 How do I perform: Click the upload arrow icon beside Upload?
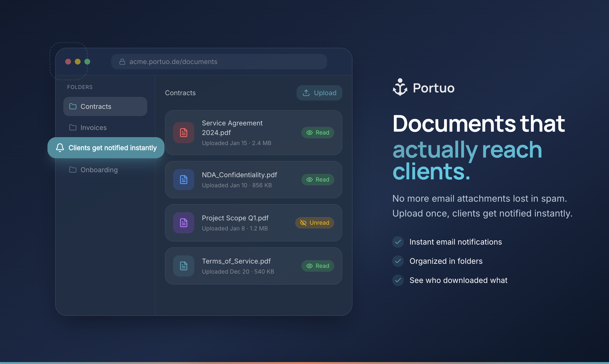tap(306, 93)
